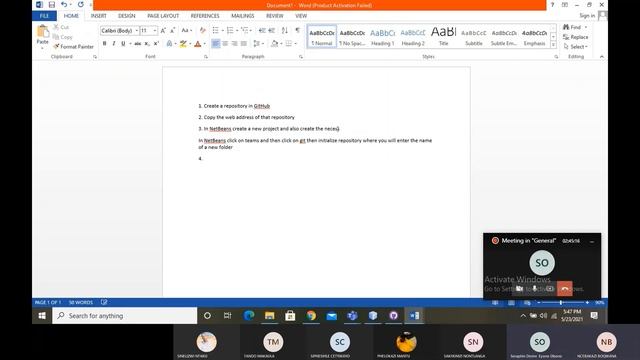Open the Font dialog launcher

206,57
